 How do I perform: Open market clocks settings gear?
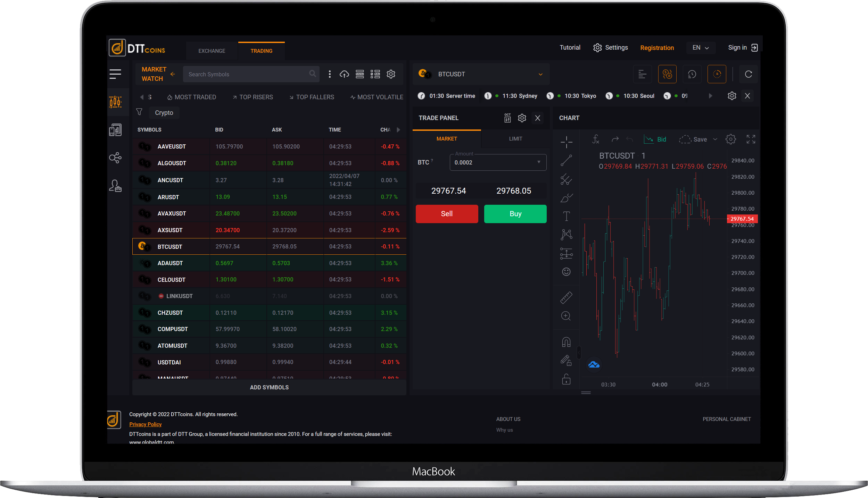(732, 96)
